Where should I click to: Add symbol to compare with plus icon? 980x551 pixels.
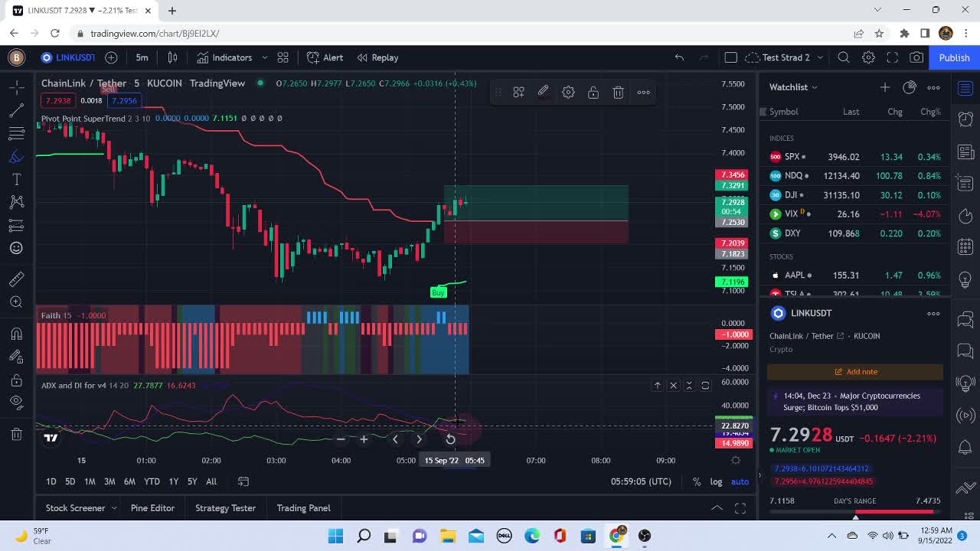click(x=111, y=57)
